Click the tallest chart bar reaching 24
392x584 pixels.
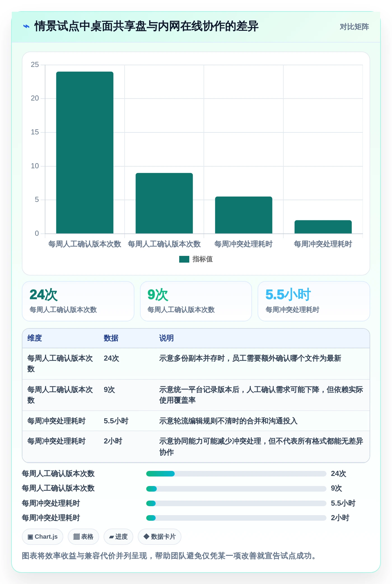tap(85, 153)
